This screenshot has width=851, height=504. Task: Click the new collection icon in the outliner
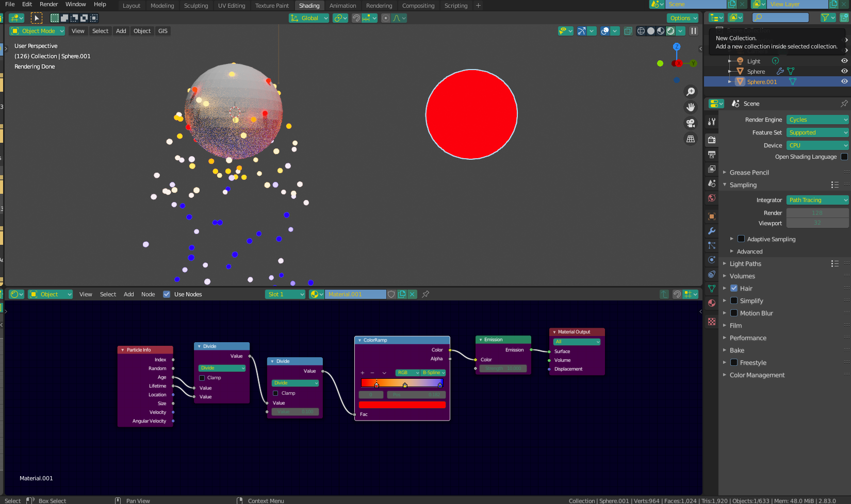coord(844,18)
